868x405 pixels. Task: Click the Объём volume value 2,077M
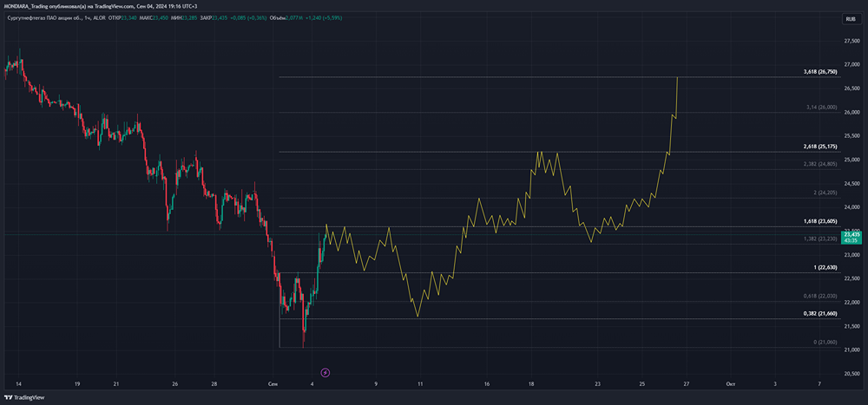click(294, 17)
